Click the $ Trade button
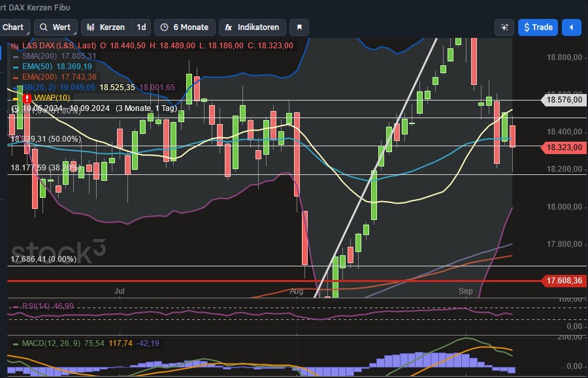The width and height of the screenshot is (588, 378). [x=538, y=27]
